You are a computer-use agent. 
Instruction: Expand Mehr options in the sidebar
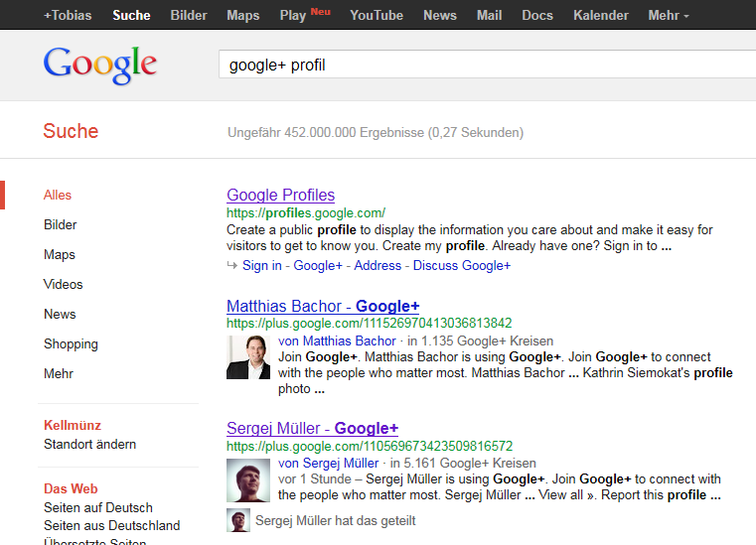[59, 374]
